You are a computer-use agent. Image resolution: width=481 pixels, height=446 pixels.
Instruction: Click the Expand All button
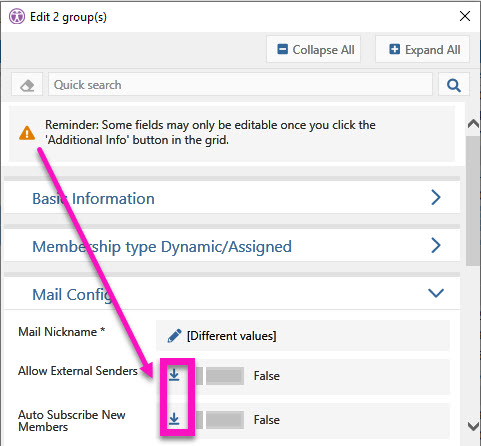423,50
